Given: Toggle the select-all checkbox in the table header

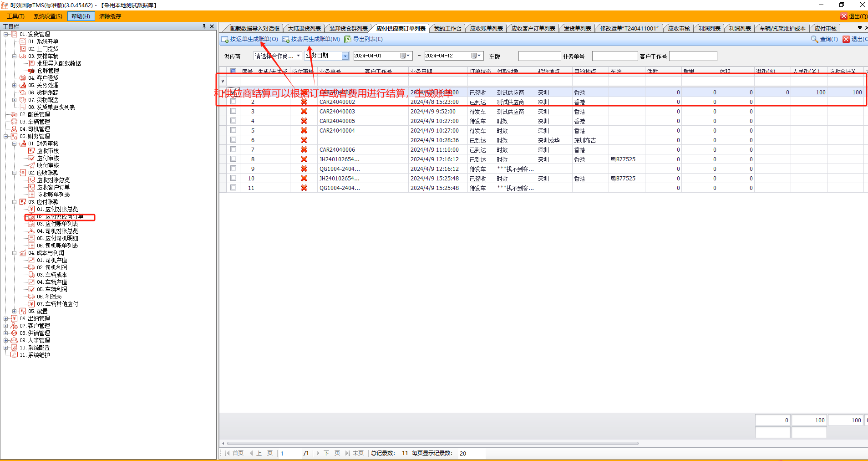Looking at the screenshot, I should [233, 71].
